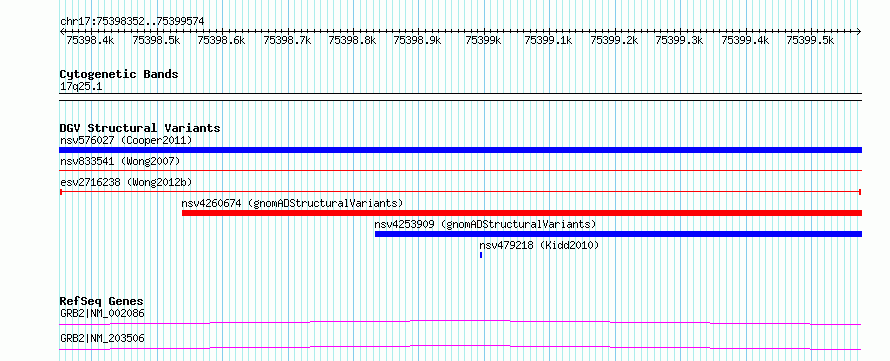Click the 75399.5k ruler tick label
Image resolution: width=890 pixels, height=361 pixels.
tap(811, 40)
